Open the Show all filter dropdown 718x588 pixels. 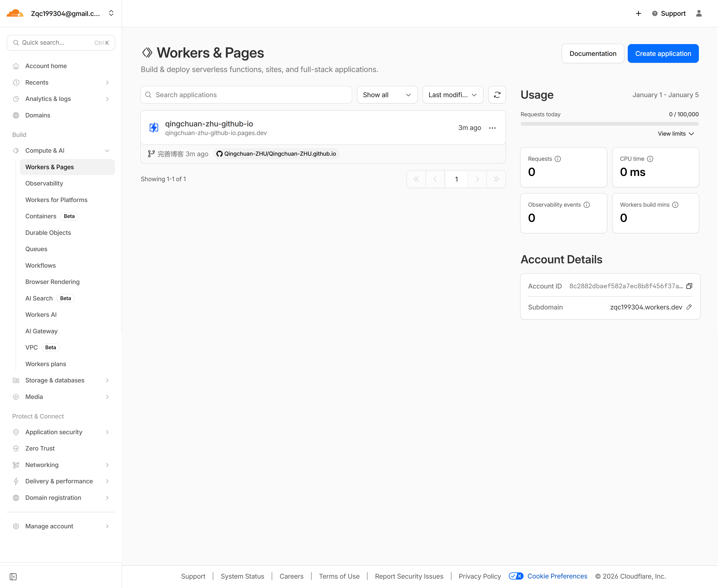[387, 95]
